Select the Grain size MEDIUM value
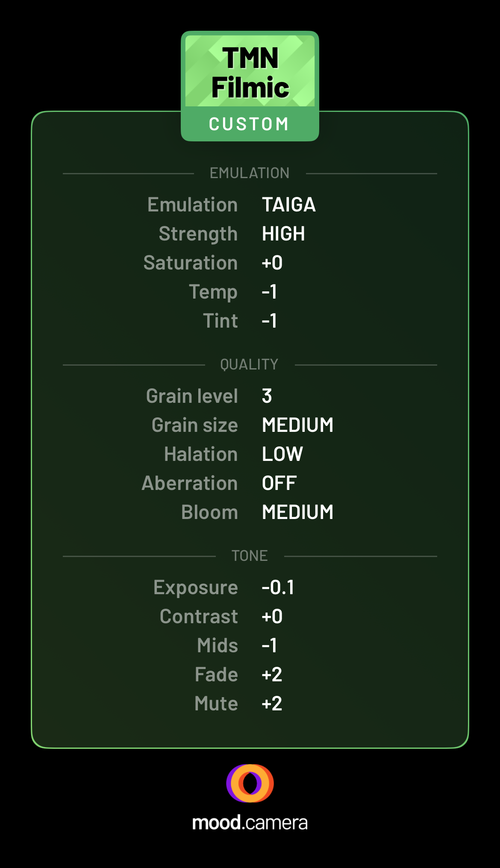 (298, 425)
